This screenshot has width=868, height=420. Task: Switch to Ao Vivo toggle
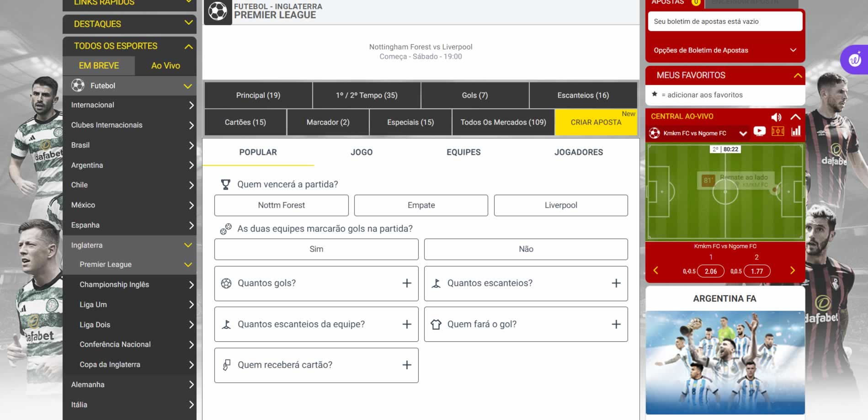[x=165, y=66]
